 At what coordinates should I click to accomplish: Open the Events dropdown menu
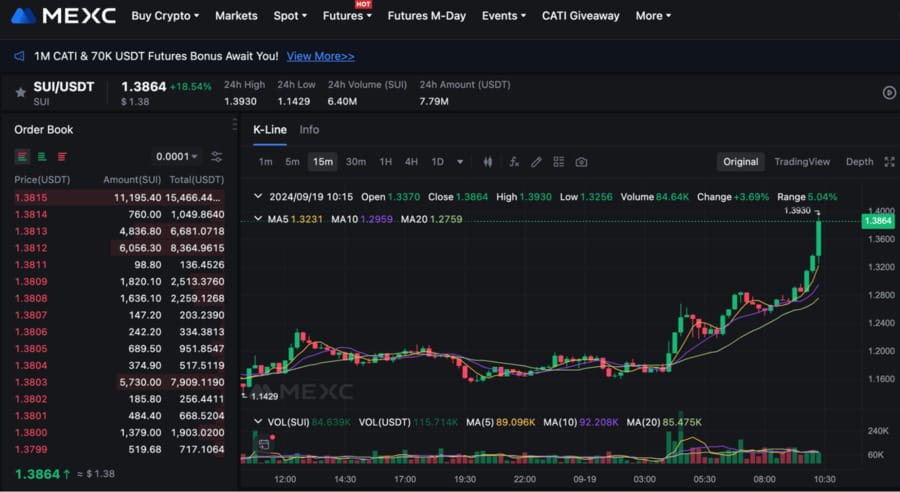(x=503, y=16)
